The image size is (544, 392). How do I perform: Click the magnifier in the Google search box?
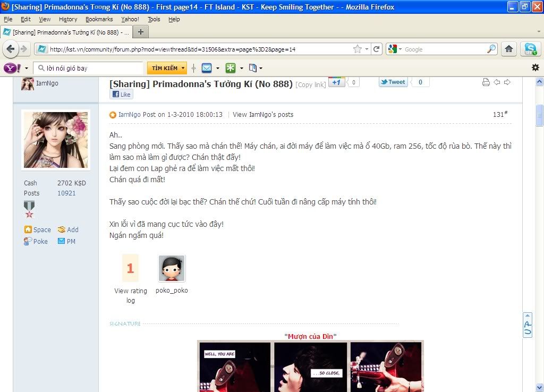491,49
